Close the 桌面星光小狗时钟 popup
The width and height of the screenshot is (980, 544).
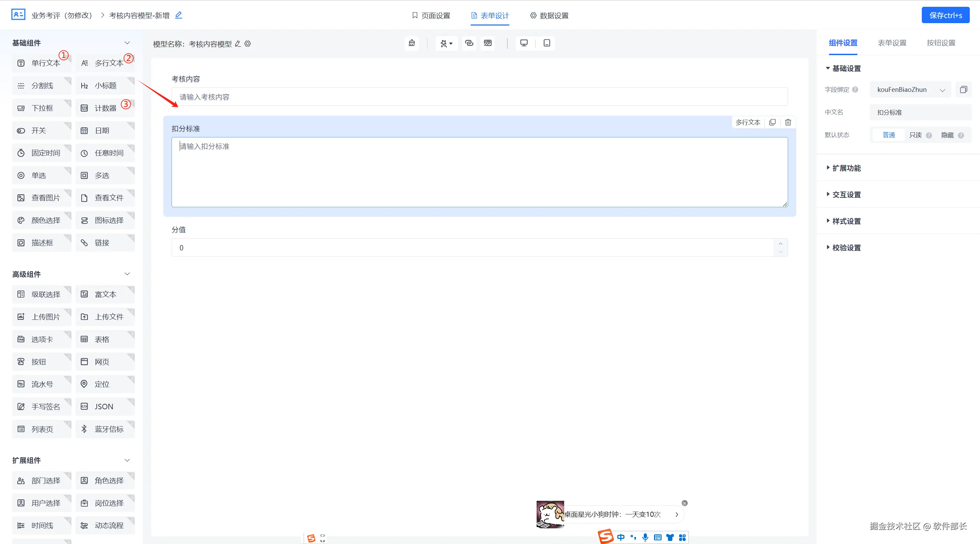(684, 503)
